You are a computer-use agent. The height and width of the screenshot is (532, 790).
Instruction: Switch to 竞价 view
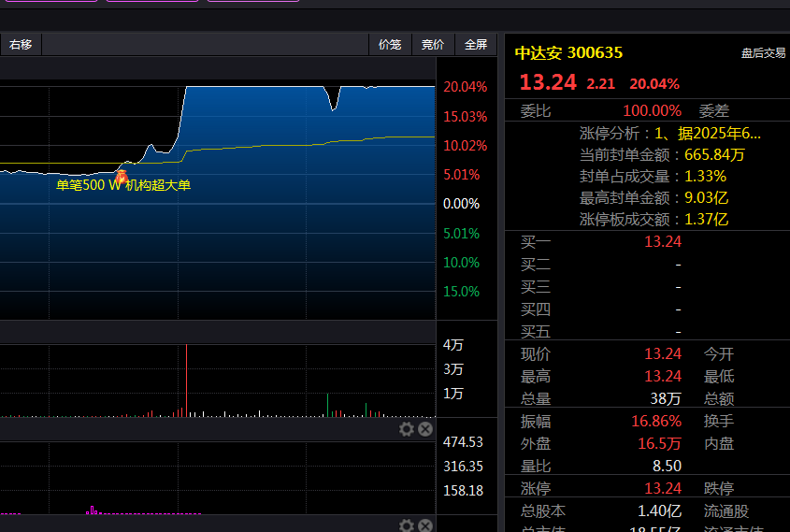pos(433,44)
